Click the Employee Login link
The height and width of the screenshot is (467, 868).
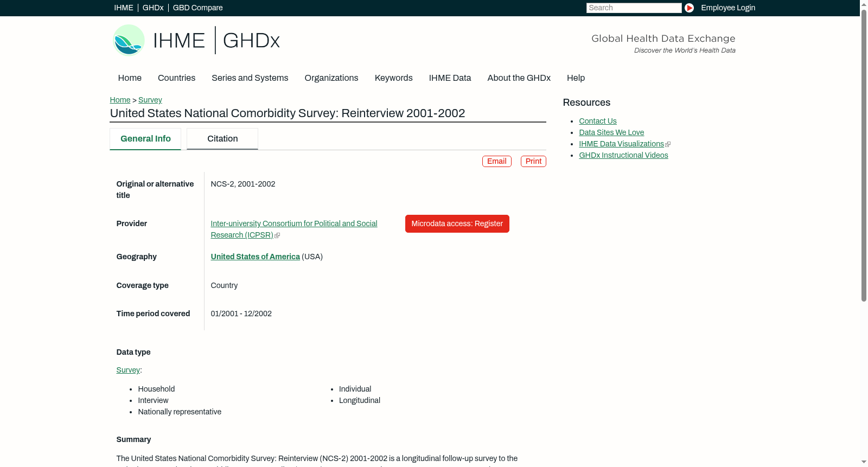click(728, 8)
